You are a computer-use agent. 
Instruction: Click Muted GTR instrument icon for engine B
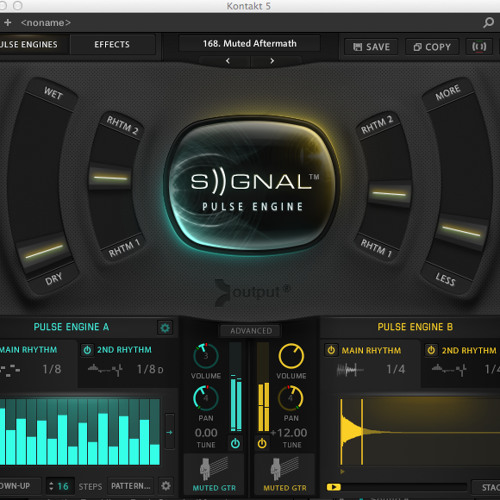pyautogui.click(x=284, y=469)
